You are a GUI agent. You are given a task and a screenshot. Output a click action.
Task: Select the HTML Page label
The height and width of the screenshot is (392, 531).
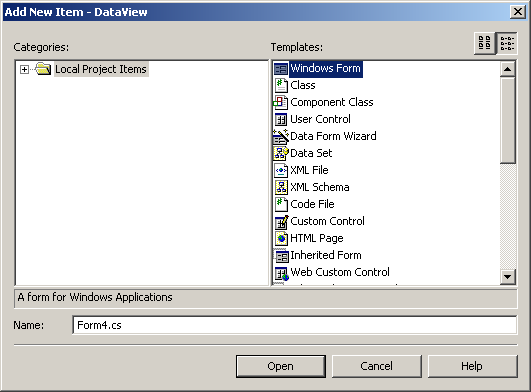[x=317, y=238]
